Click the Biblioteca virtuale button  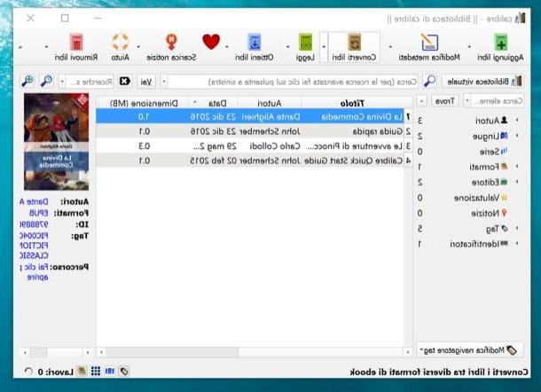click(x=483, y=82)
